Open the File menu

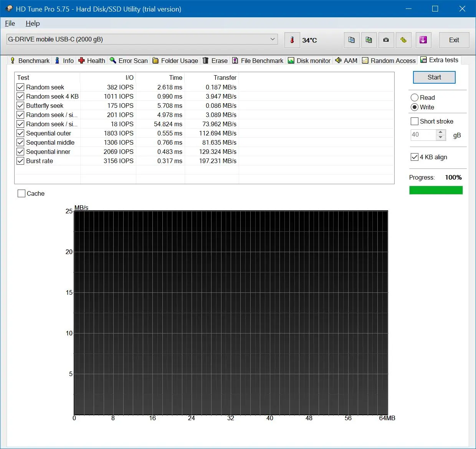[10, 23]
